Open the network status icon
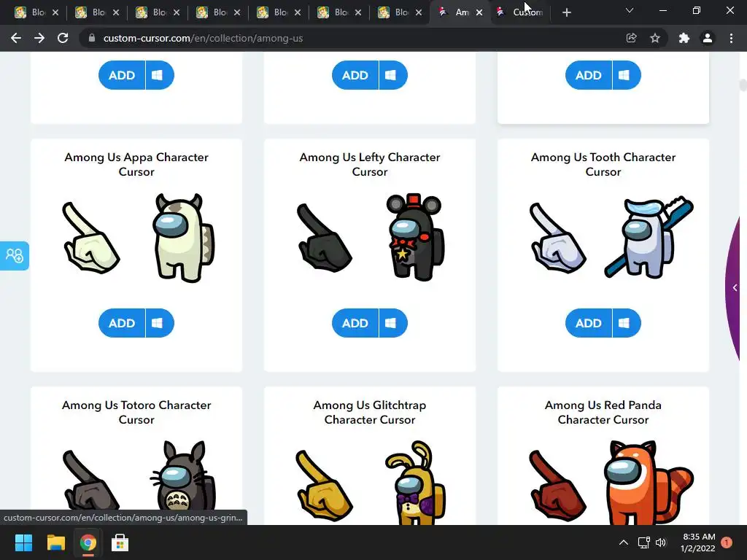Image resolution: width=747 pixels, height=560 pixels. click(643, 542)
